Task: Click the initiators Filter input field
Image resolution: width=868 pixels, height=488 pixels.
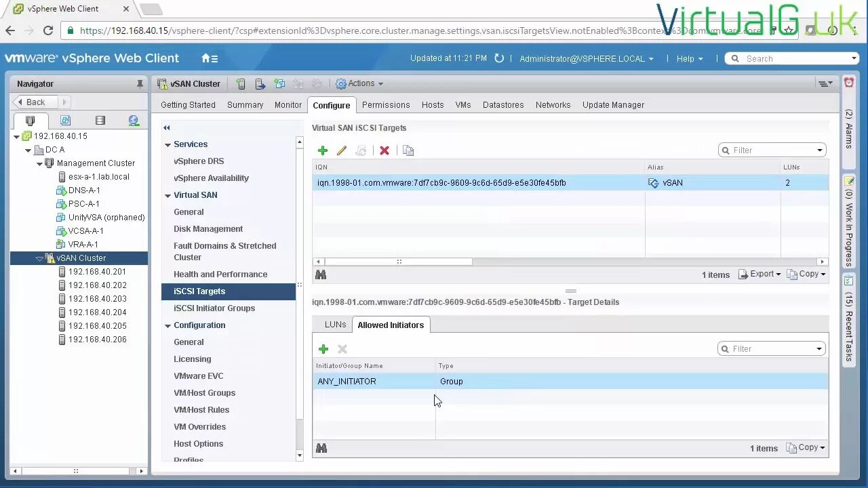Action: (772, 349)
